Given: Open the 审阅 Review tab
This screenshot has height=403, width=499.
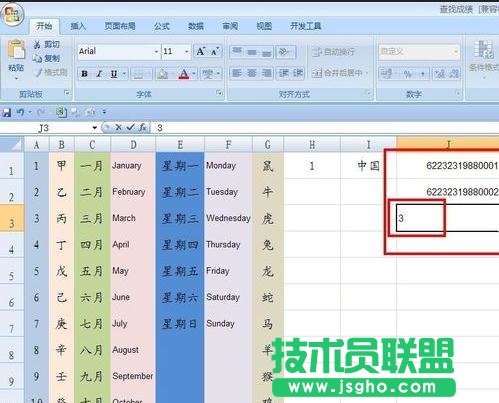Looking at the screenshot, I should point(230,26).
